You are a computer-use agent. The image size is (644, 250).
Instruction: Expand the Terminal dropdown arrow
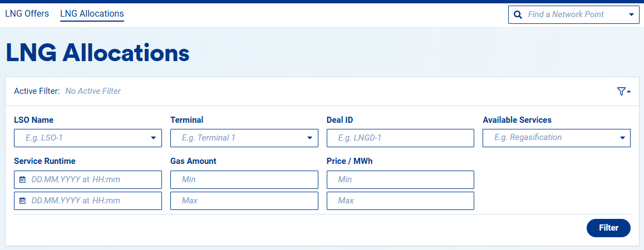coord(309,138)
